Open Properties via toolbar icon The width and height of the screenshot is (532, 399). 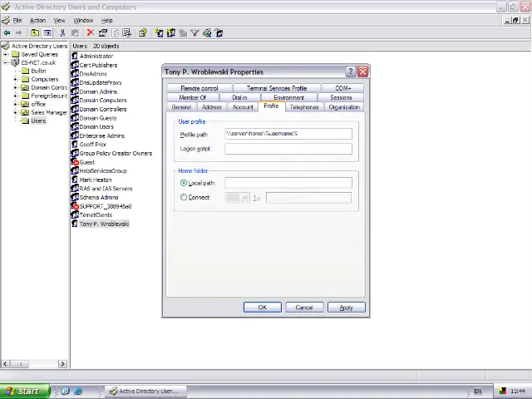pyautogui.click(x=103, y=33)
